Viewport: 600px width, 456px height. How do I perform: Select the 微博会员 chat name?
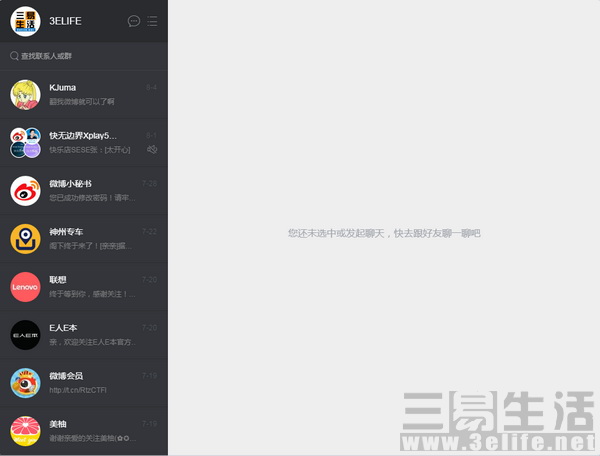[x=66, y=376]
